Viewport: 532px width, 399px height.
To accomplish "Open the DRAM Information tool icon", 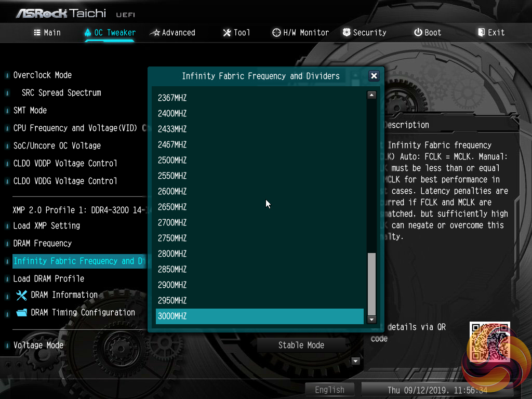I will point(21,295).
